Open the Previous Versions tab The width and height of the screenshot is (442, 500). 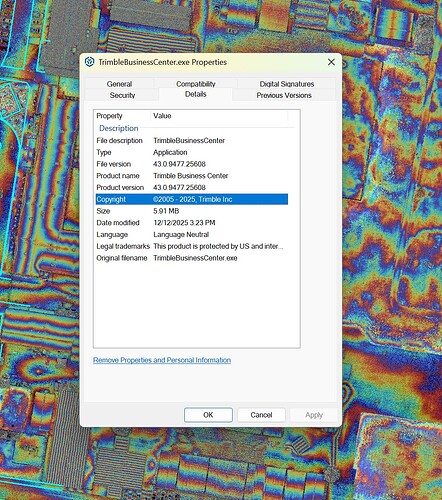pyautogui.click(x=284, y=95)
